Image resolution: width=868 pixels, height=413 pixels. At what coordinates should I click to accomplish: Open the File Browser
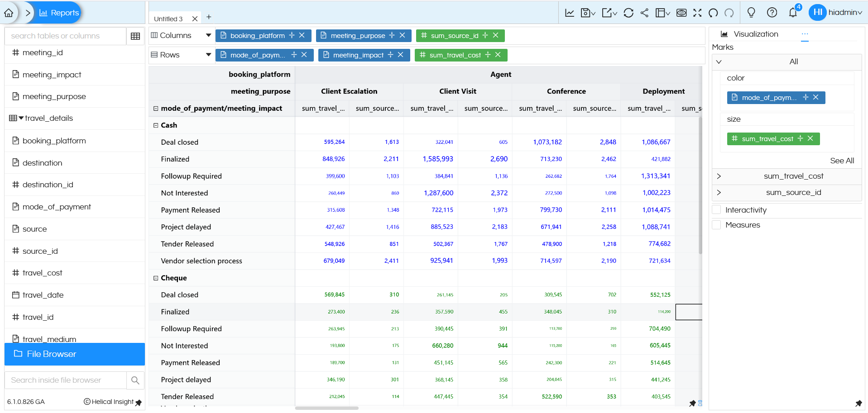[x=50, y=354]
